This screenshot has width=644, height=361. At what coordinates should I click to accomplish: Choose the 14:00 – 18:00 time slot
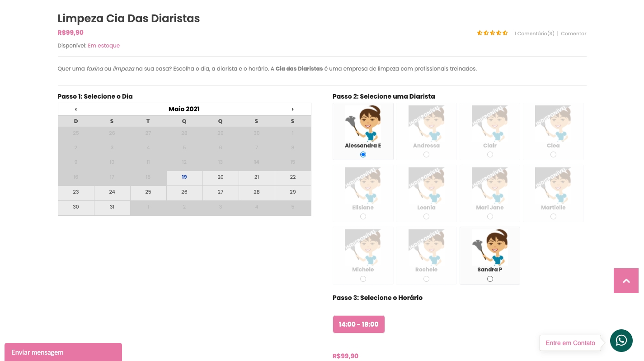(x=358, y=324)
